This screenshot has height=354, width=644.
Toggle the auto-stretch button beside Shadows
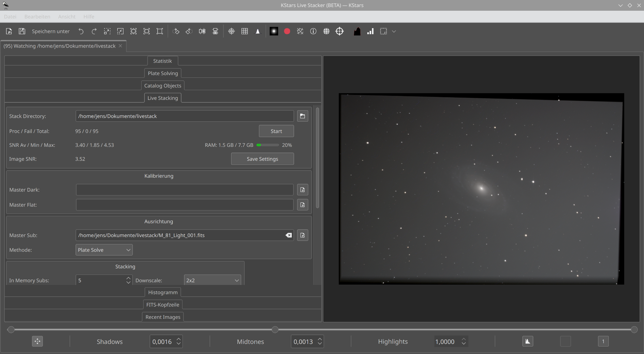pyautogui.click(x=37, y=342)
